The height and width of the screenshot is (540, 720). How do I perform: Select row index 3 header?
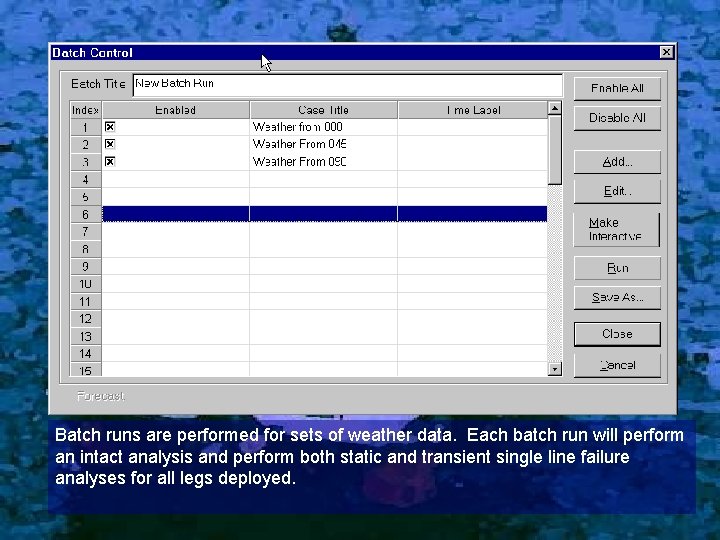(x=85, y=162)
